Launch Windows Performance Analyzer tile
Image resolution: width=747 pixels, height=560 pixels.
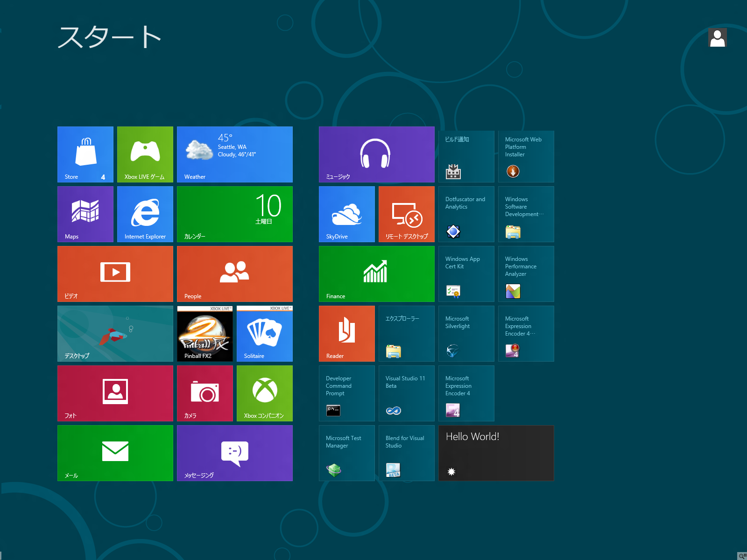pyautogui.click(x=526, y=274)
